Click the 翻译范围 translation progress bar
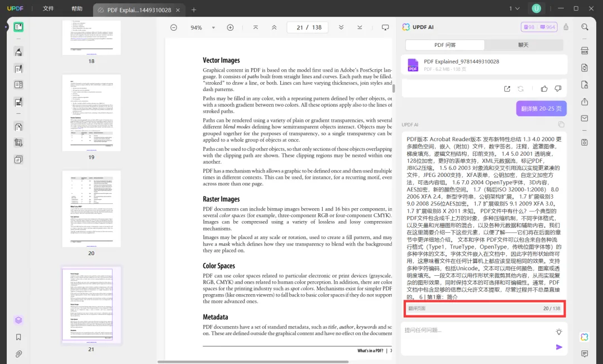The image size is (603, 364). pos(484,308)
